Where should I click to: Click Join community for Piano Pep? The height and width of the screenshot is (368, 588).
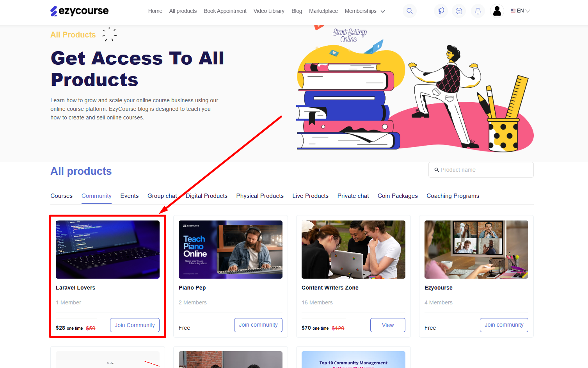click(258, 325)
